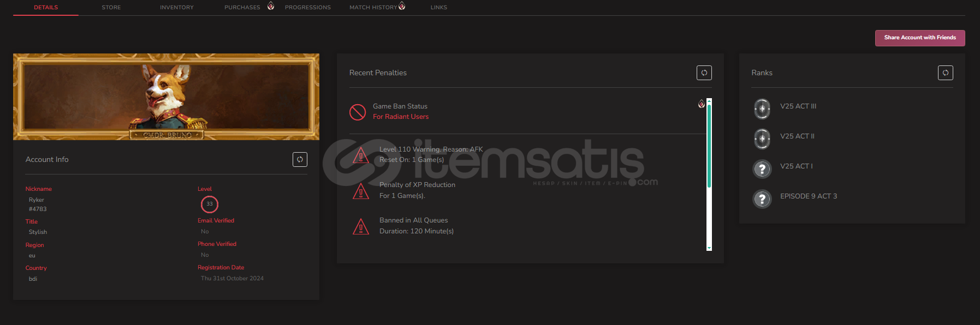Click 'Level 110 Warning. Reason: AFK' text

[431, 149]
